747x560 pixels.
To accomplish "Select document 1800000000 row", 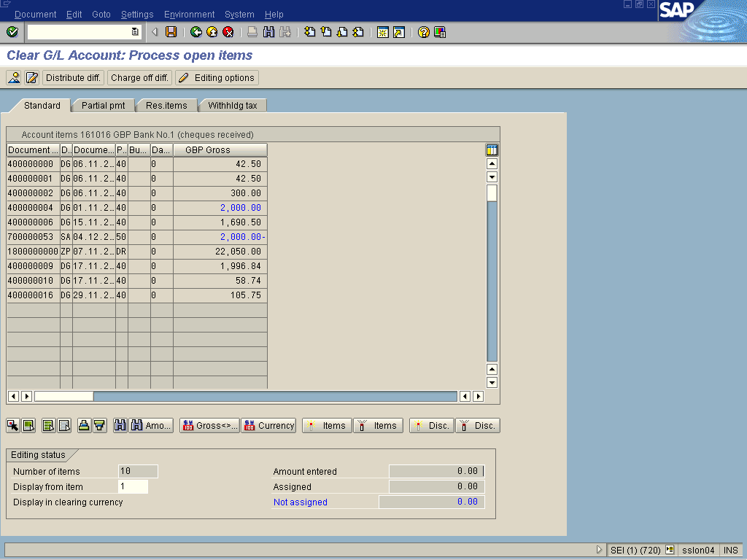I will (33, 252).
